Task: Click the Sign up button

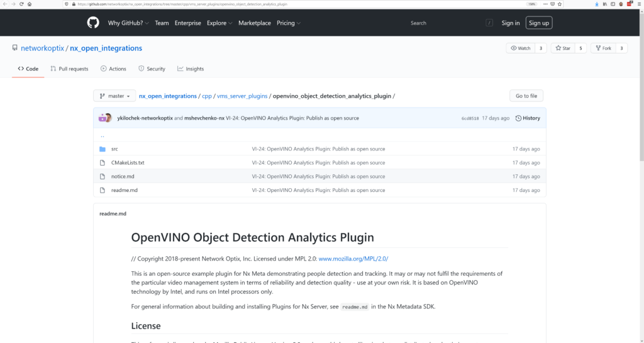Action: 539,23
